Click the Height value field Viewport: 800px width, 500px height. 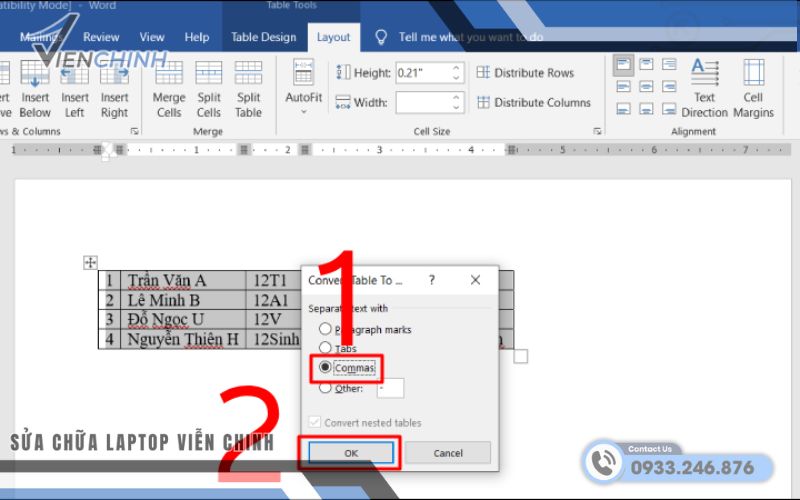[x=422, y=73]
